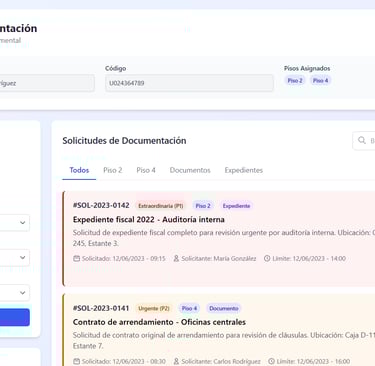
Task: Click the Piso 4 badge under Pisos Asignados
Action: (320, 81)
